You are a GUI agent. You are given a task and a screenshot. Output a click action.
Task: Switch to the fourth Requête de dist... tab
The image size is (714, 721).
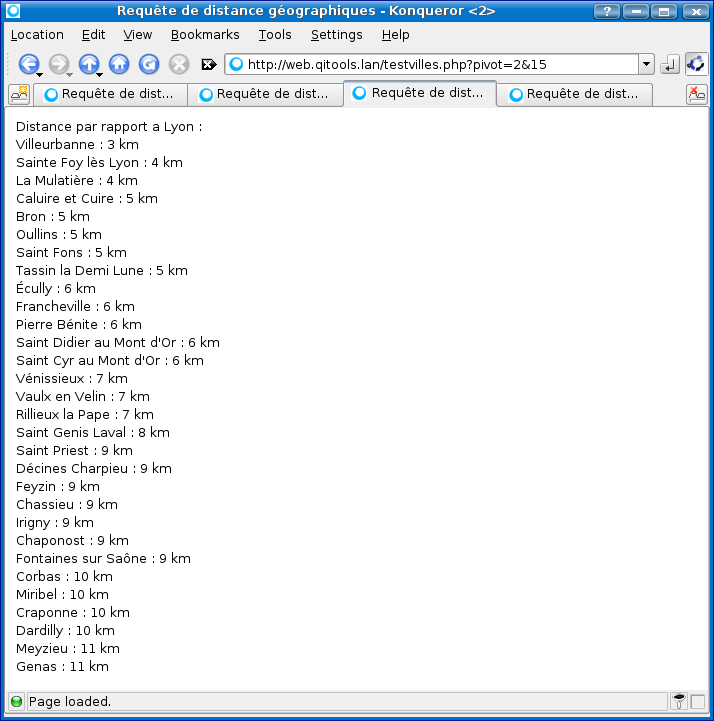pos(575,94)
